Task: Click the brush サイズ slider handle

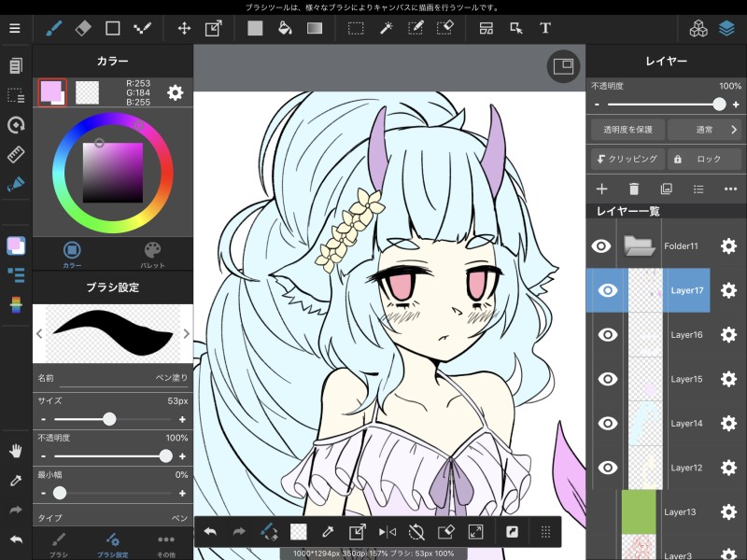Action: point(109,419)
